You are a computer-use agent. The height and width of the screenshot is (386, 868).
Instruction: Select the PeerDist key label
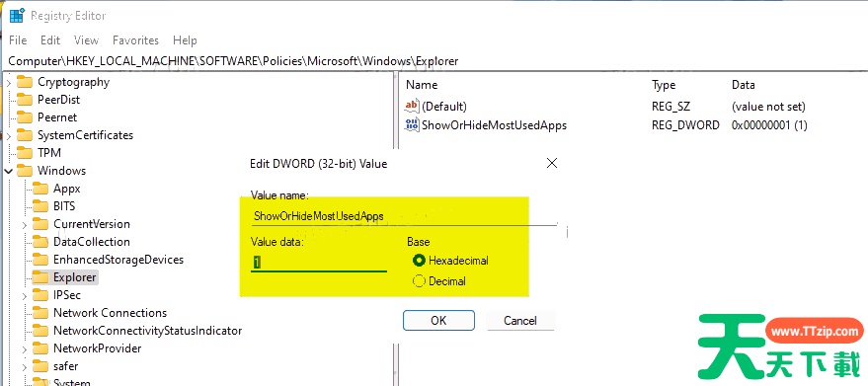point(58,100)
